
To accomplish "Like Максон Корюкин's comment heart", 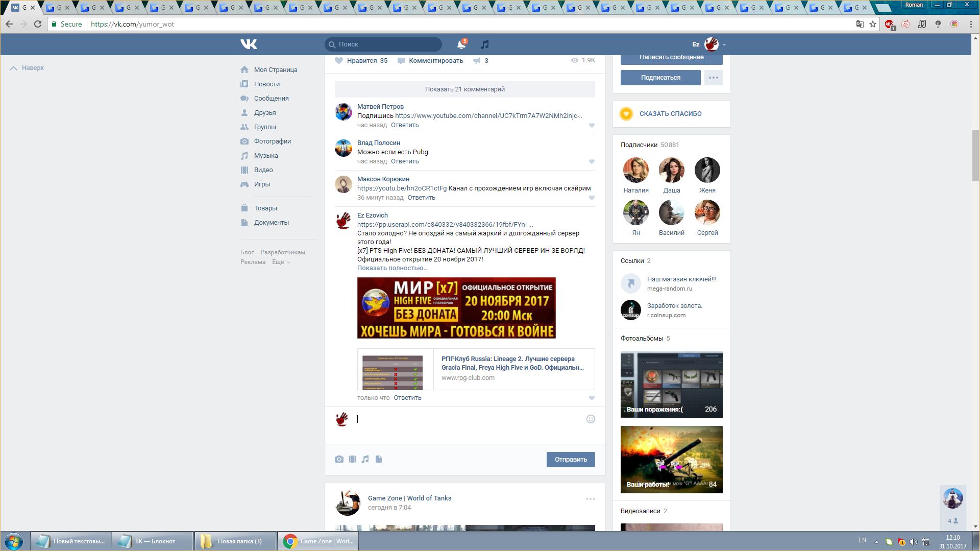I will [x=592, y=198].
